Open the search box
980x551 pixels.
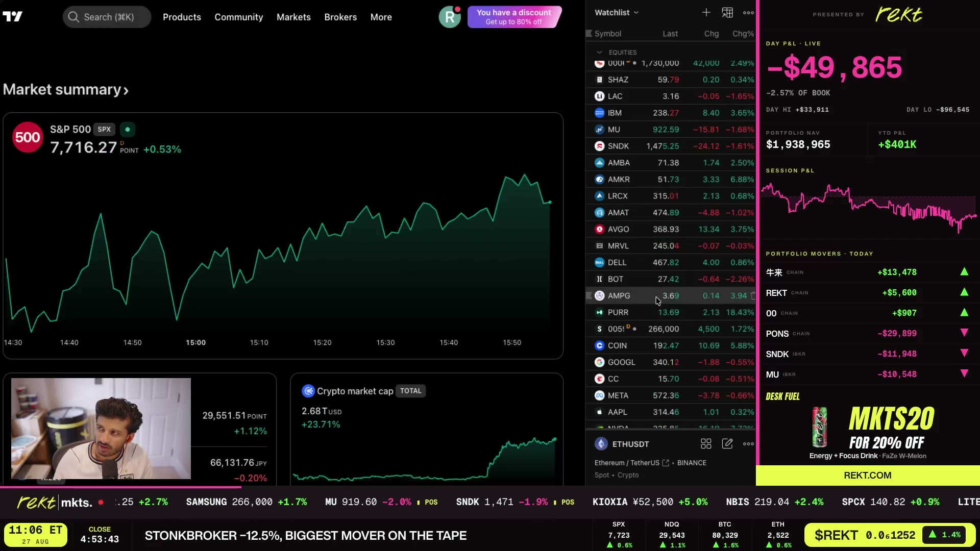pyautogui.click(x=107, y=17)
